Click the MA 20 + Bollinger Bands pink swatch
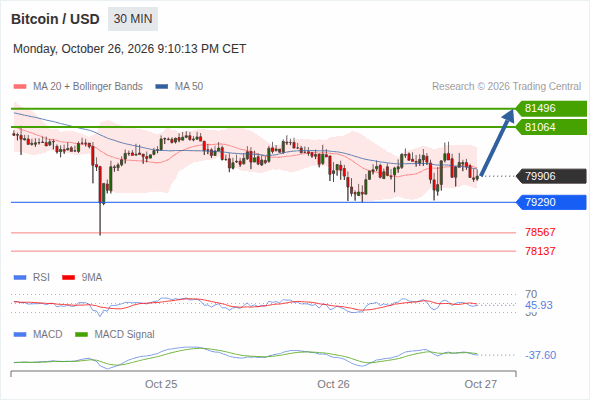590x400 pixels. 20,87
